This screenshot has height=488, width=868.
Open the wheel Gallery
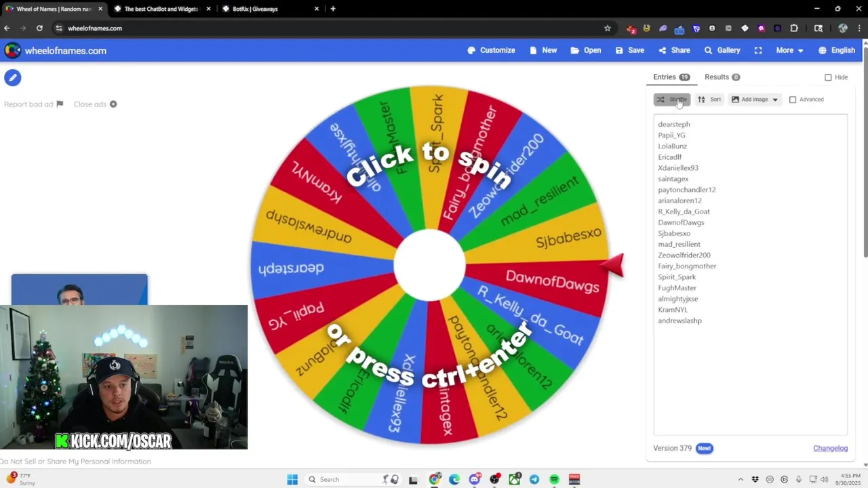pos(722,50)
